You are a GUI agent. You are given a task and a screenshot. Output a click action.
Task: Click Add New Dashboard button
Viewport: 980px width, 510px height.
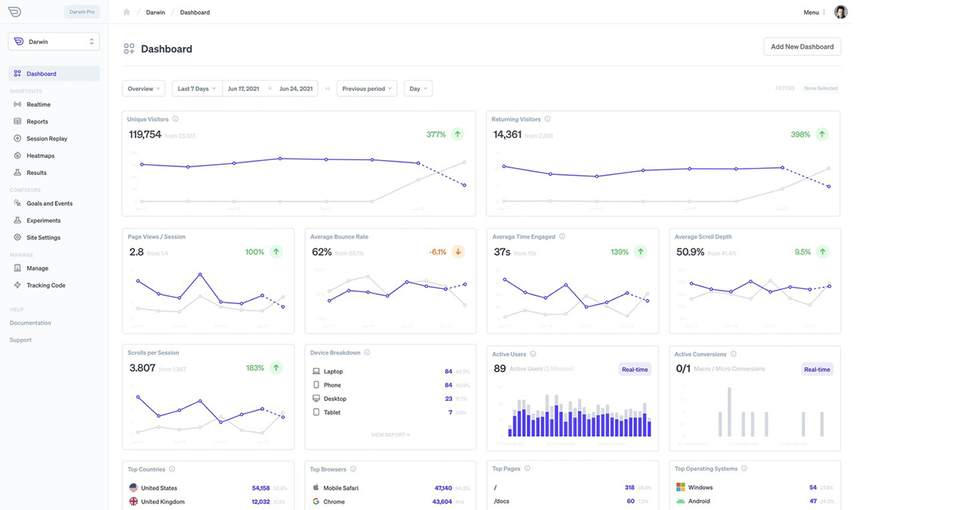(801, 47)
